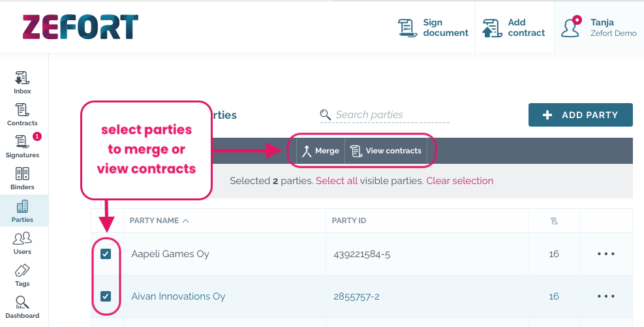Click the PARTY ID column header
Viewport: 644px width, 327px height.
(348, 221)
